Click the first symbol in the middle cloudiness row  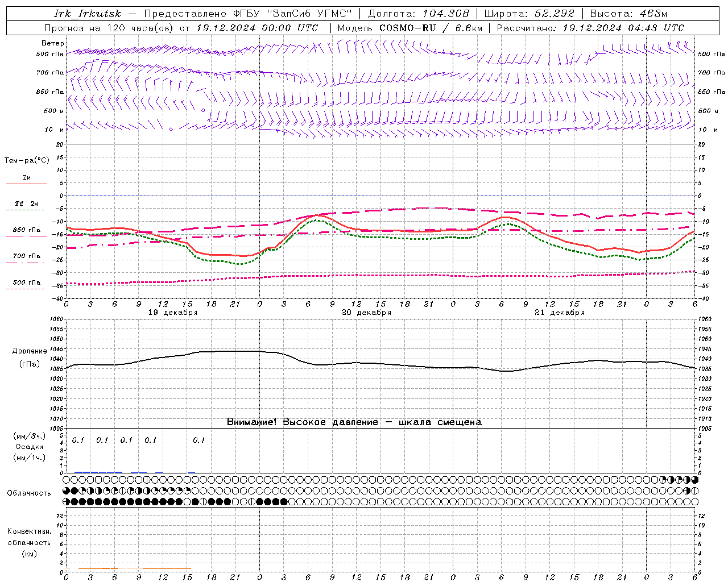[67, 490]
